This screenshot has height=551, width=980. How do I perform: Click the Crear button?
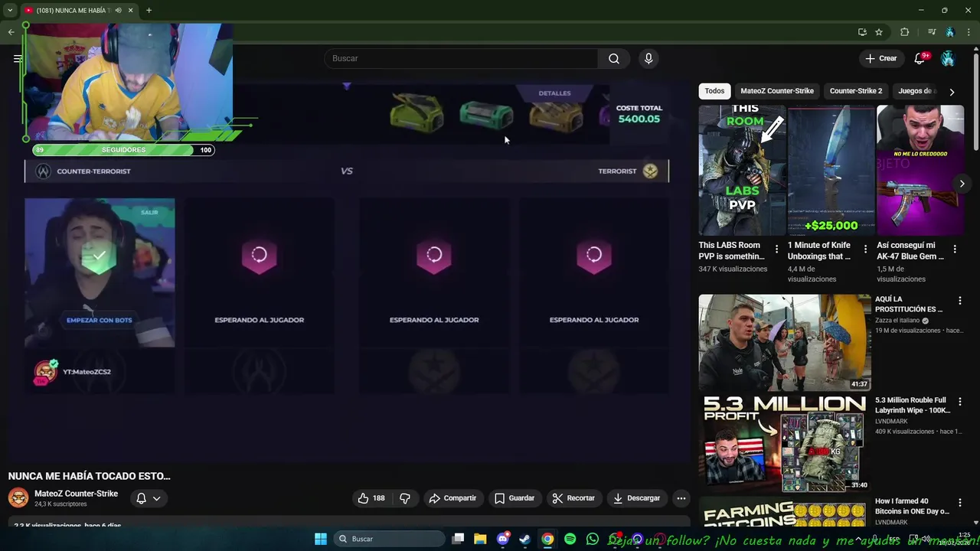click(880, 59)
